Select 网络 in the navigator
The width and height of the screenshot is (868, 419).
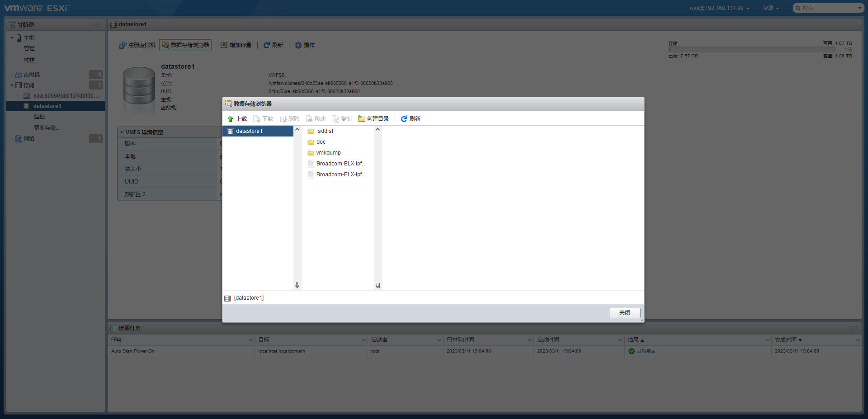click(29, 139)
